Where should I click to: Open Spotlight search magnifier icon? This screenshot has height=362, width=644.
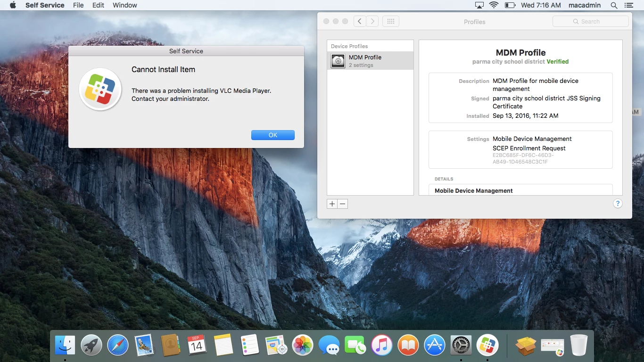point(614,5)
